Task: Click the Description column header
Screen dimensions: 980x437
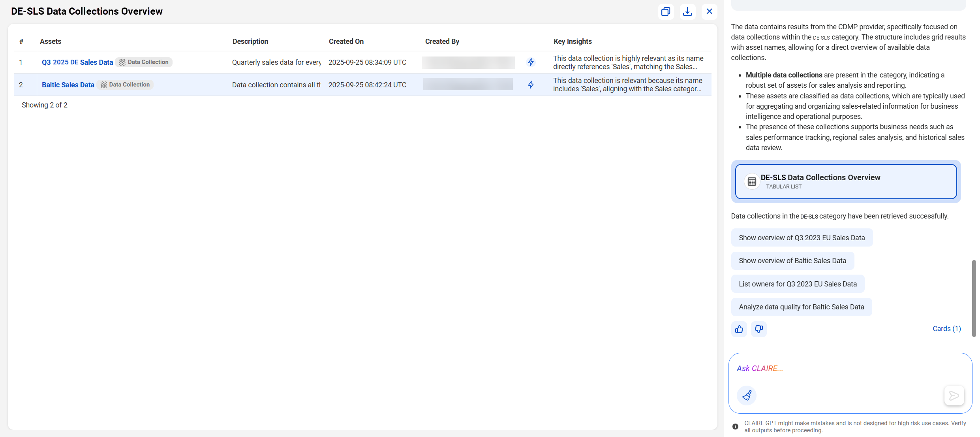Action: click(250, 41)
